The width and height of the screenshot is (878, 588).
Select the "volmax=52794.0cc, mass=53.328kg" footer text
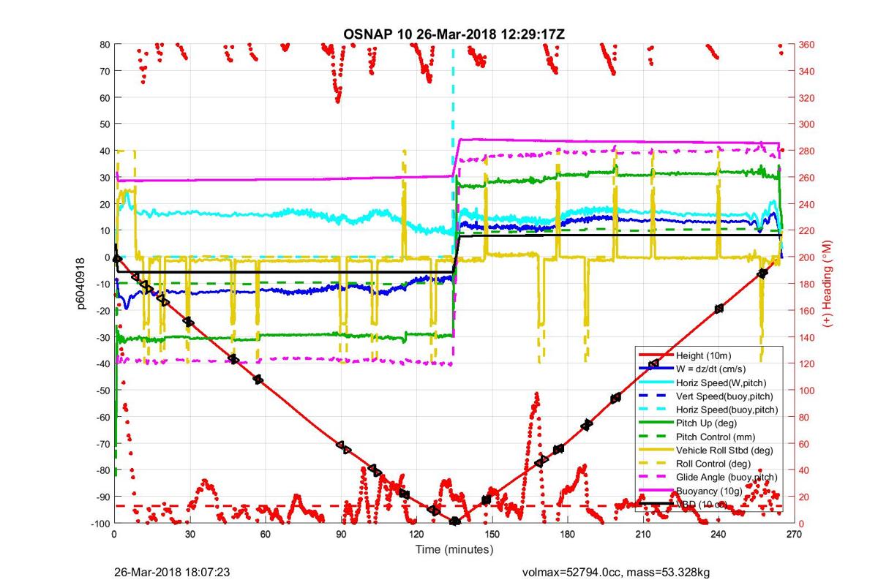pyautogui.click(x=615, y=572)
